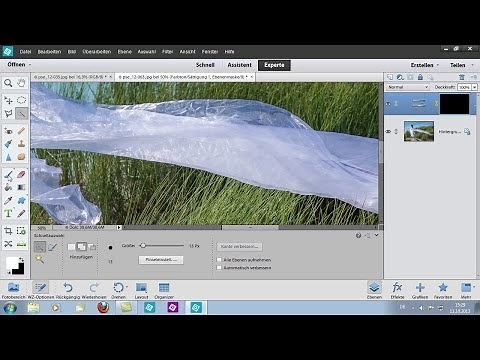Create new adjustment layer icon

point(400,77)
